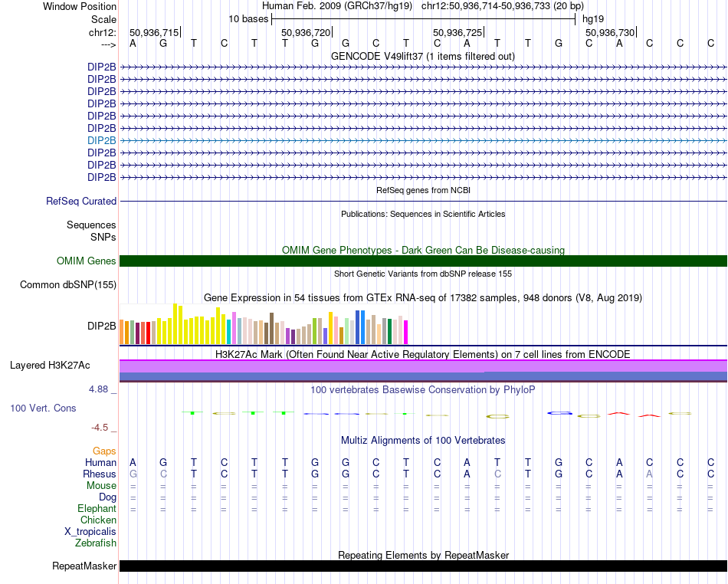Viewport: 728px width, 584px height.
Task: Click the GENCODE V49lift37 track title
Action: pyautogui.click(x=422, y=56)
